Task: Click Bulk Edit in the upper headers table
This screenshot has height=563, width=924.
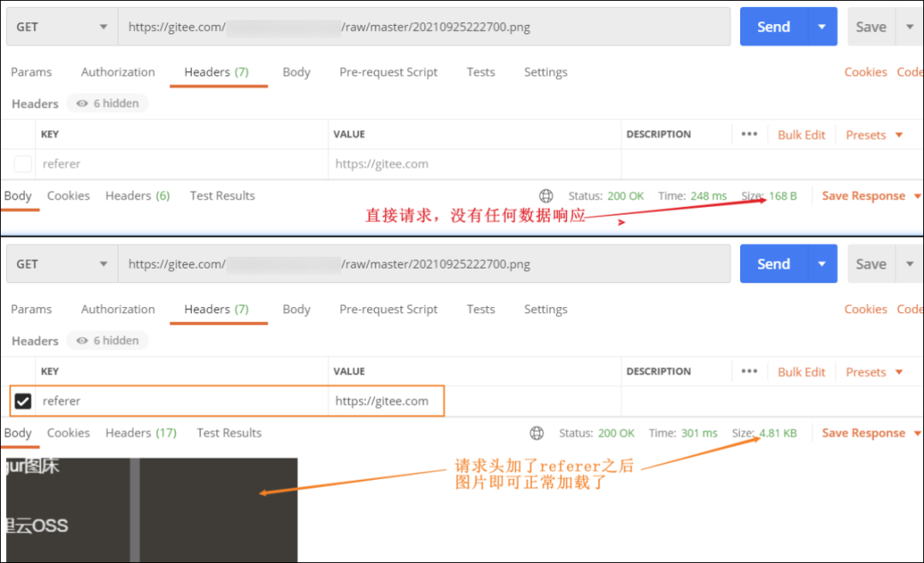Action: coord(802,135)
